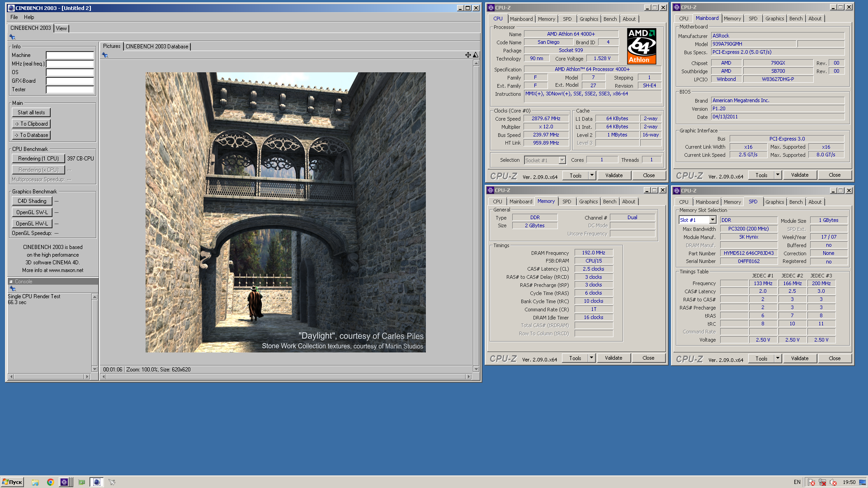Click the taskbar clock showing 19:50
The height and width of the screenshot is (488, 868).
pyautogui.click(x=849, y=482)
